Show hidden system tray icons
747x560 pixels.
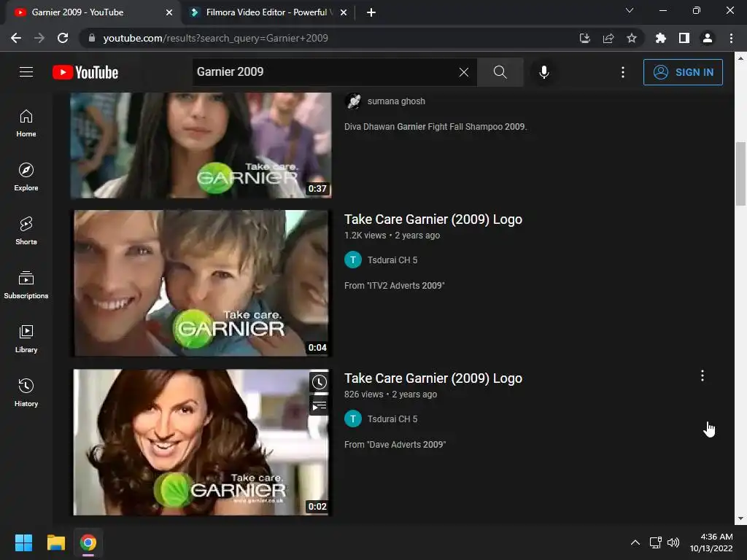point(635,542)
